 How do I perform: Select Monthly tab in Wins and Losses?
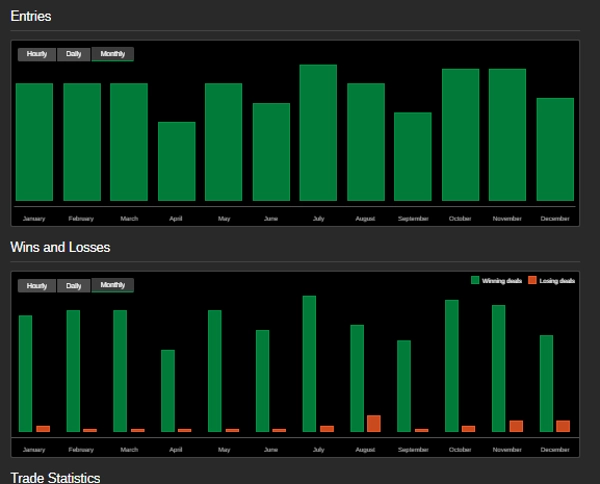click(x=112, y=285)
